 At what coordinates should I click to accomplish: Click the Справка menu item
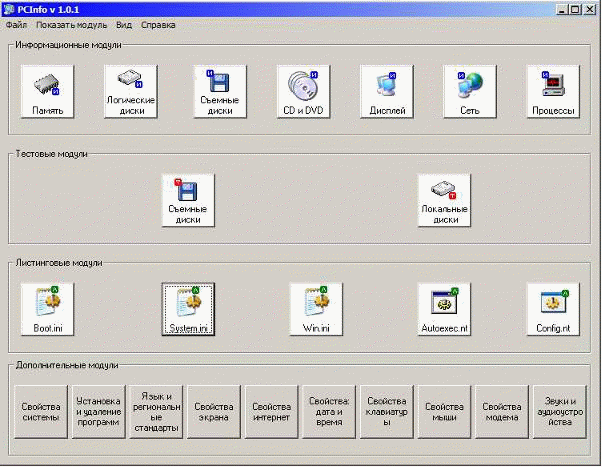pos(157,23)
